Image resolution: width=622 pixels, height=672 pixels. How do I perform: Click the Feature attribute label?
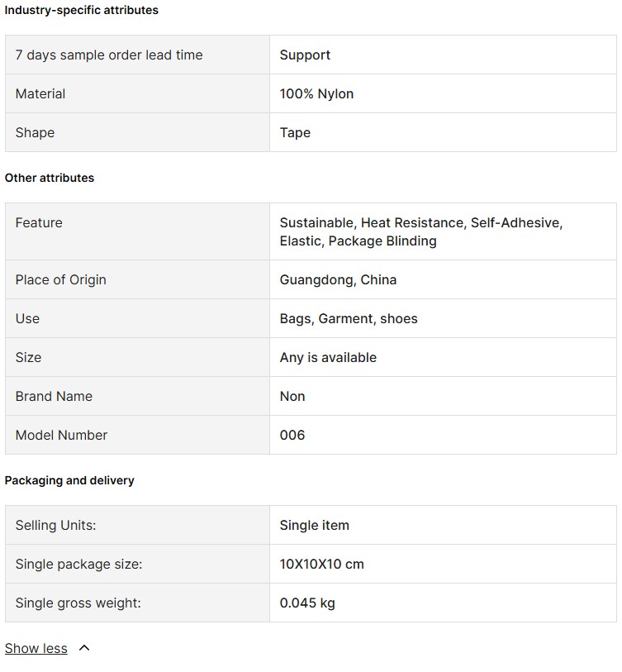click(x=39, y=223)
